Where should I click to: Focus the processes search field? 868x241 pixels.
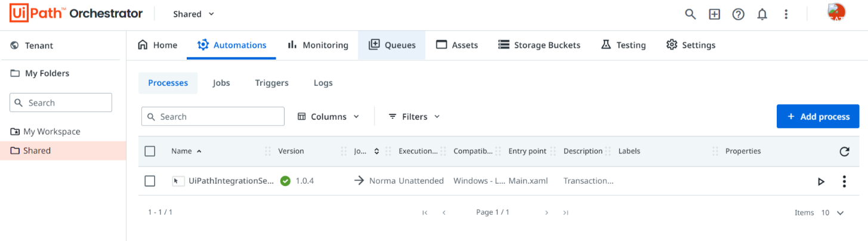point(213,116)
